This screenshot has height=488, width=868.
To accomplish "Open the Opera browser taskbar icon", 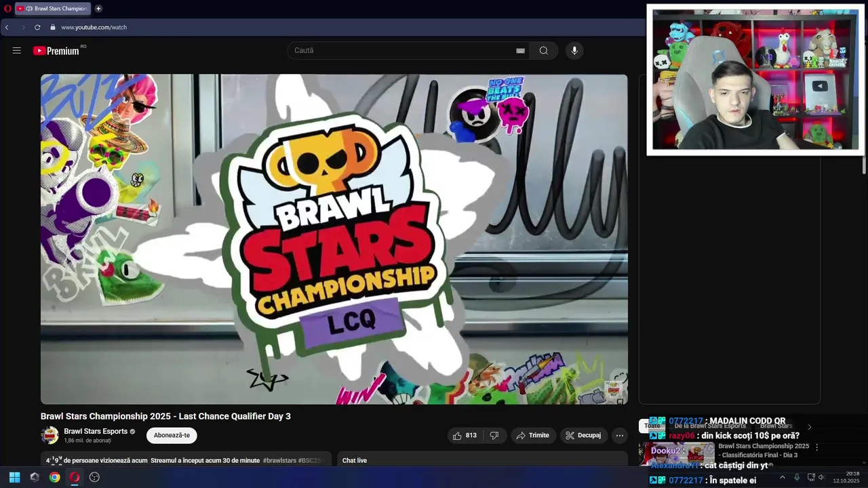I will click(x=75, y=477).
